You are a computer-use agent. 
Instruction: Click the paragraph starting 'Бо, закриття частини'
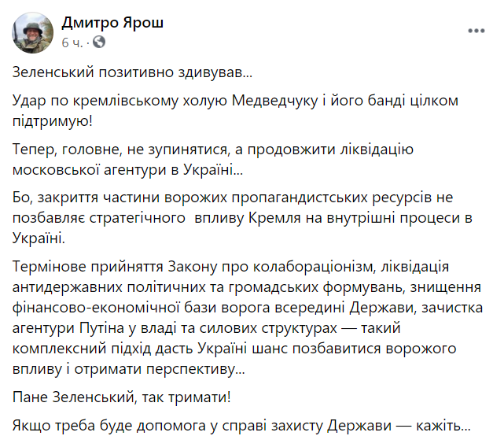[242, 218]
